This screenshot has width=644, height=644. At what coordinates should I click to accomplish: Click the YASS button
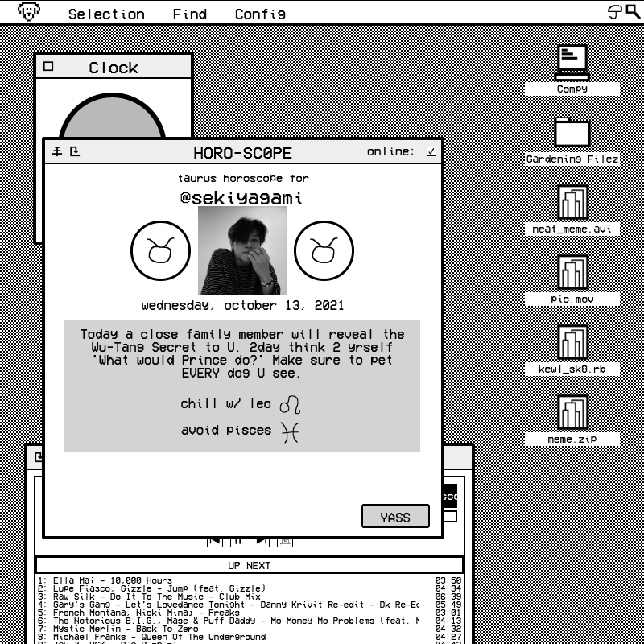click(x=395, y=516)
